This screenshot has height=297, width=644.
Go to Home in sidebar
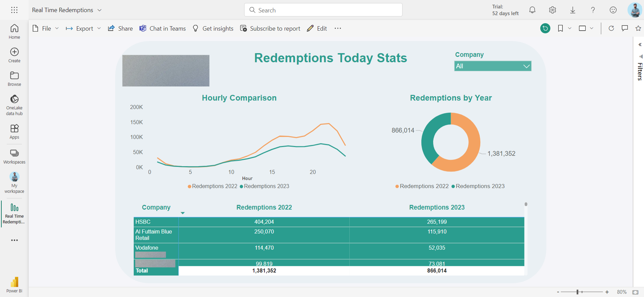(14, 32)
